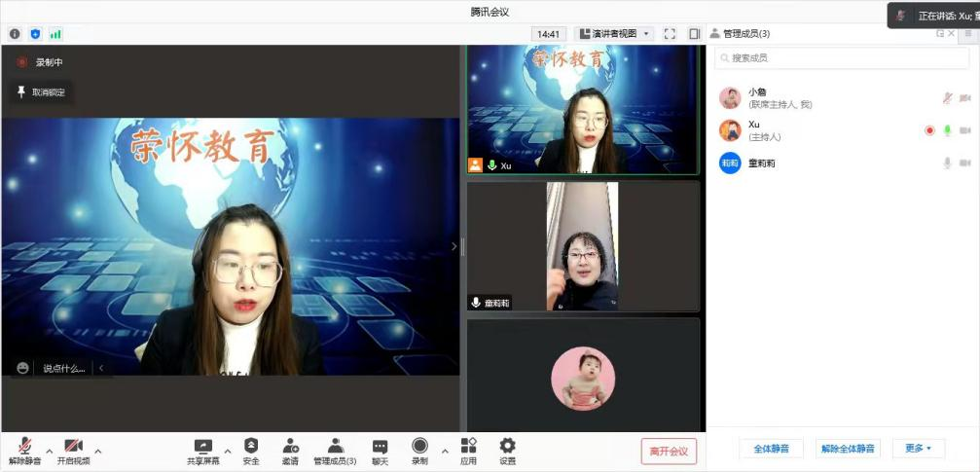This screenshot has width=980, height=472.
Task: Click the blue security shield icon
Action: tap(36, 34)
